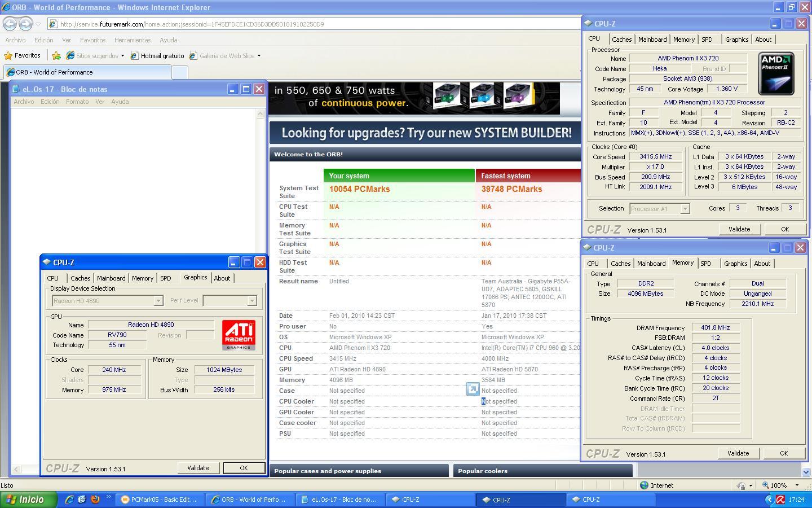Open Hotmail gratuito favorite link

pos(157,55)
